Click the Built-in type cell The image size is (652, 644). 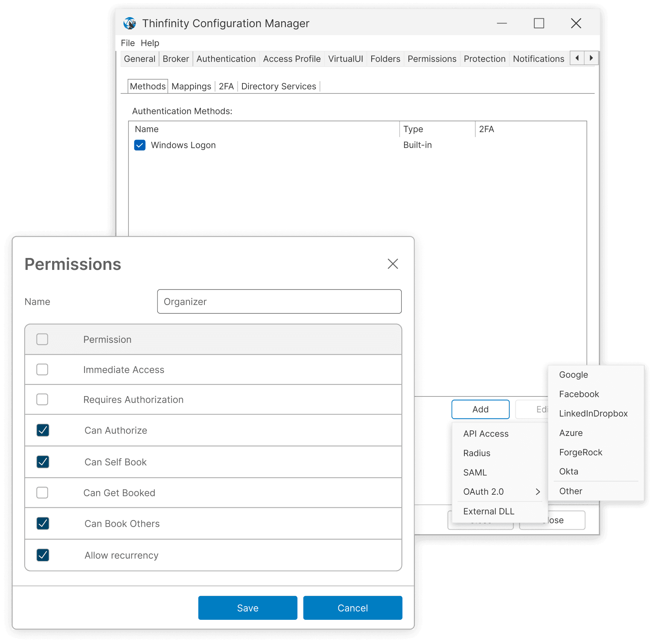pyautogui.click(x=417, y=145)
